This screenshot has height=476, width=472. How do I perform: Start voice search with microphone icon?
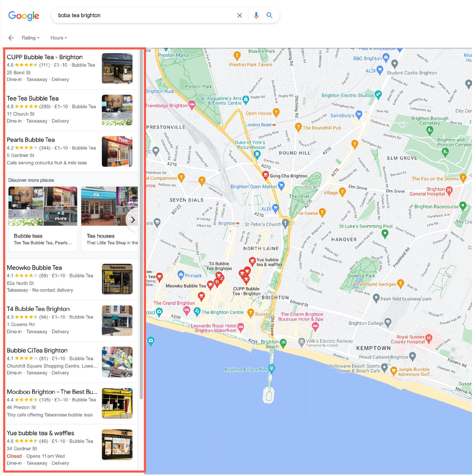point(256,15)
